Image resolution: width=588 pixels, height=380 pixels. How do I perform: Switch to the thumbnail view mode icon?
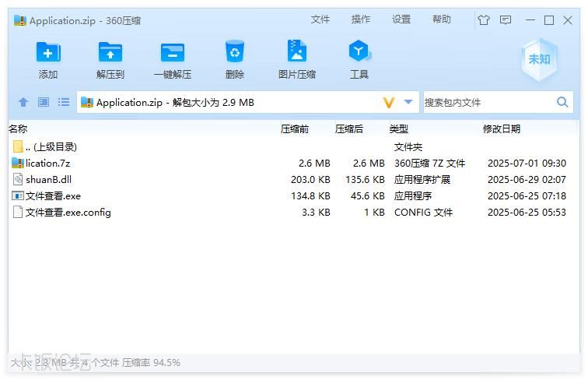click(44, 102)
